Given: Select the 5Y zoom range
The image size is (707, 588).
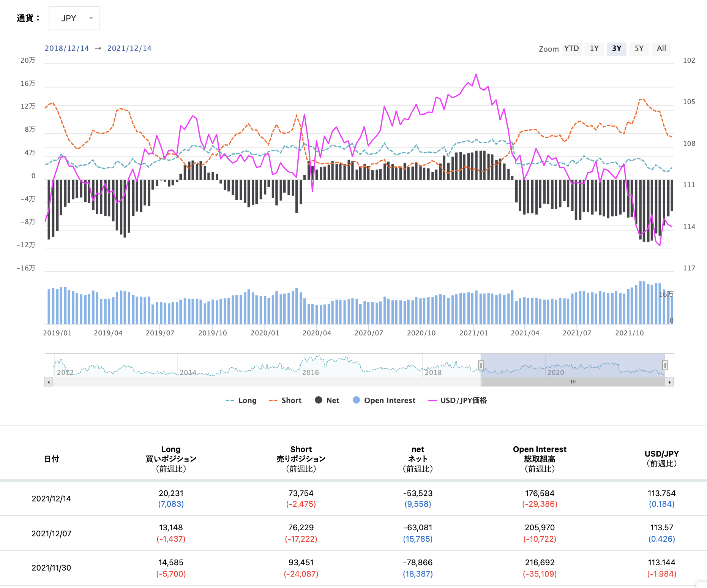Looking at the screenshot, I should point(639,49).
